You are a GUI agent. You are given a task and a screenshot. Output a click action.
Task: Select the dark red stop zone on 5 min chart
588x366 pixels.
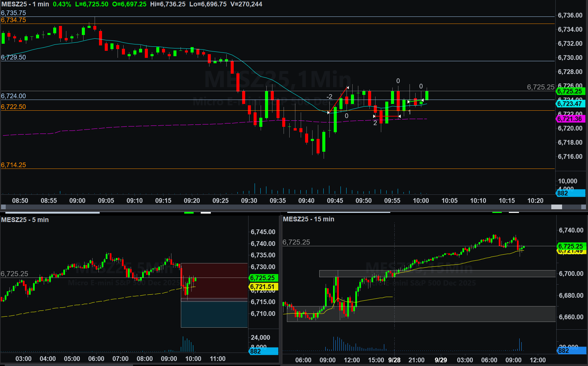coord(214,281)
